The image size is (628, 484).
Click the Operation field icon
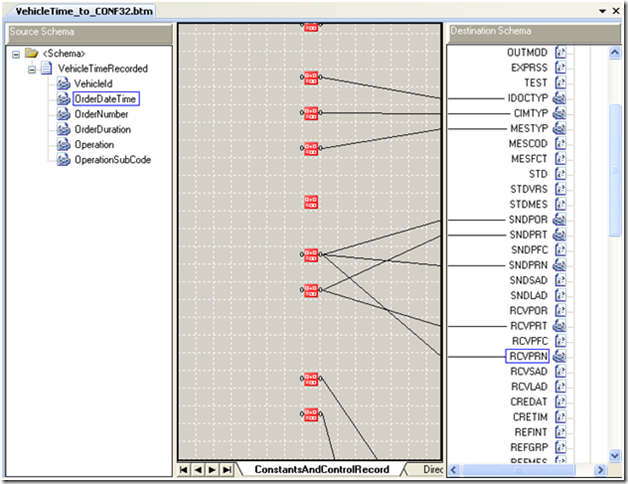63,145
